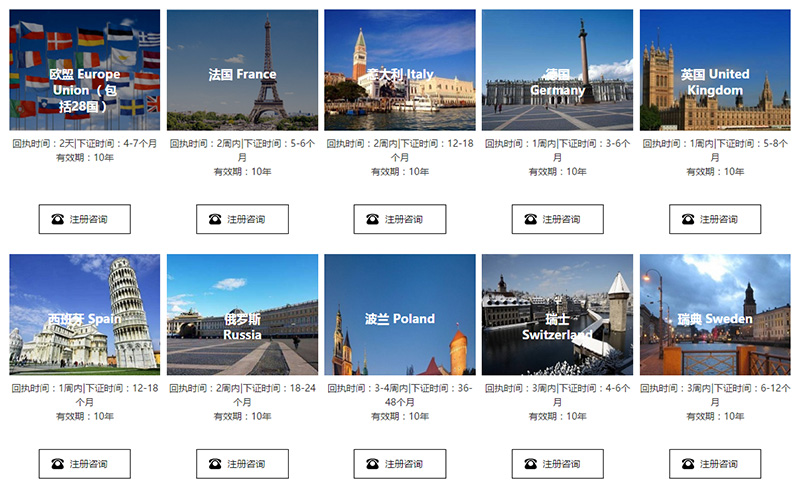Screen dimensions: 800x486
Task: Click the phone icon below Switzerland
Action: click(x=530, y=464)
